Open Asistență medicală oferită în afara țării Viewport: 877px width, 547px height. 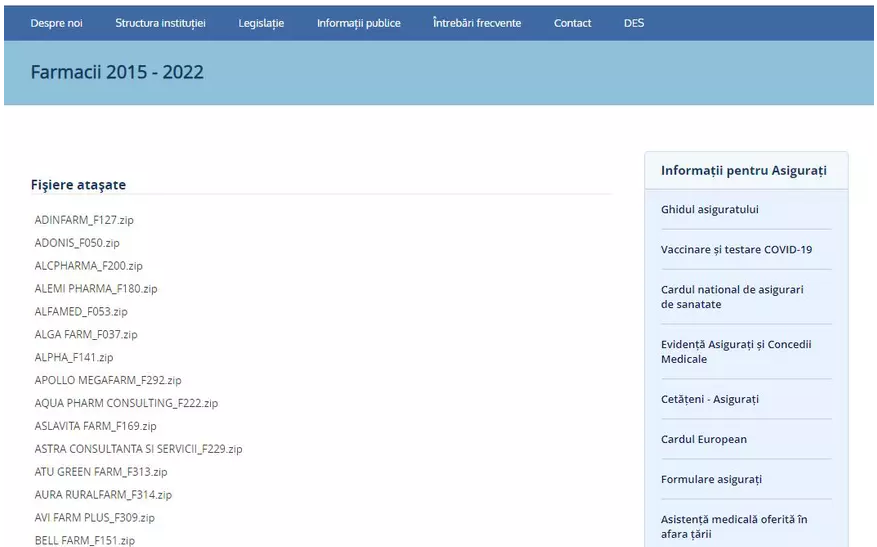pos(734,527)
